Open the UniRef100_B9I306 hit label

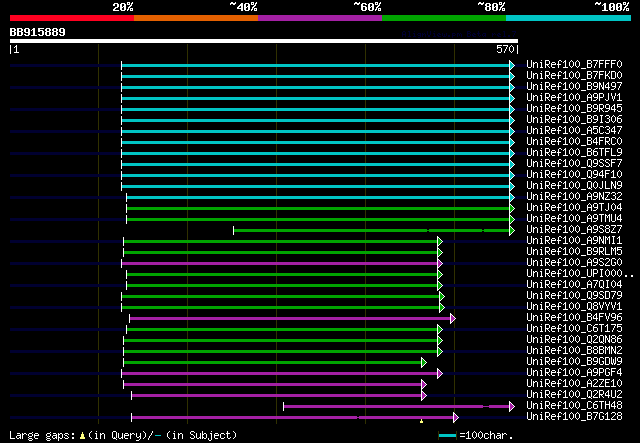[574, 120]
